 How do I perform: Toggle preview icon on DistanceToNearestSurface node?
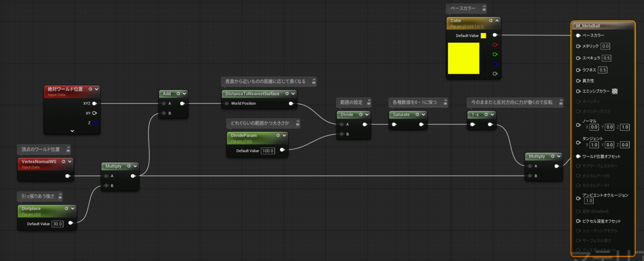(x=287, y=94)
